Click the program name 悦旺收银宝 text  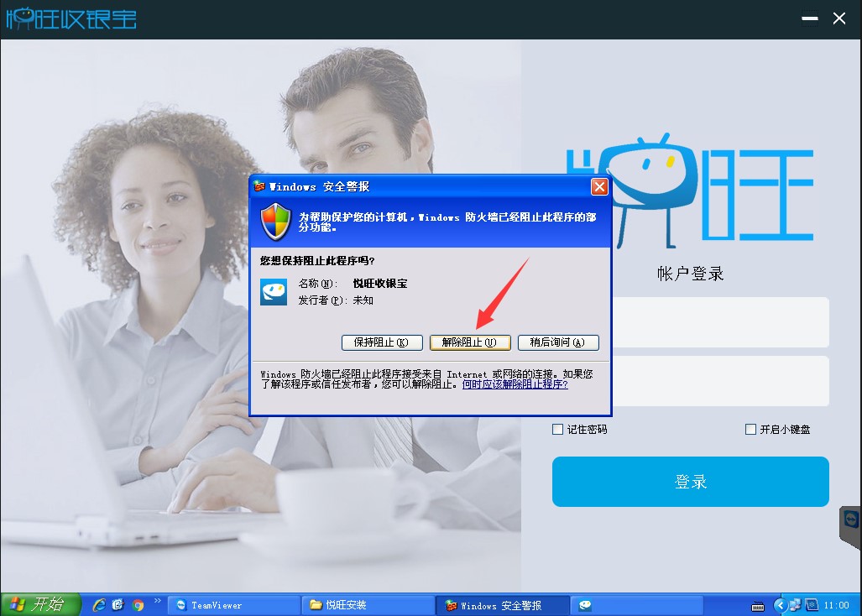point(380,284)
